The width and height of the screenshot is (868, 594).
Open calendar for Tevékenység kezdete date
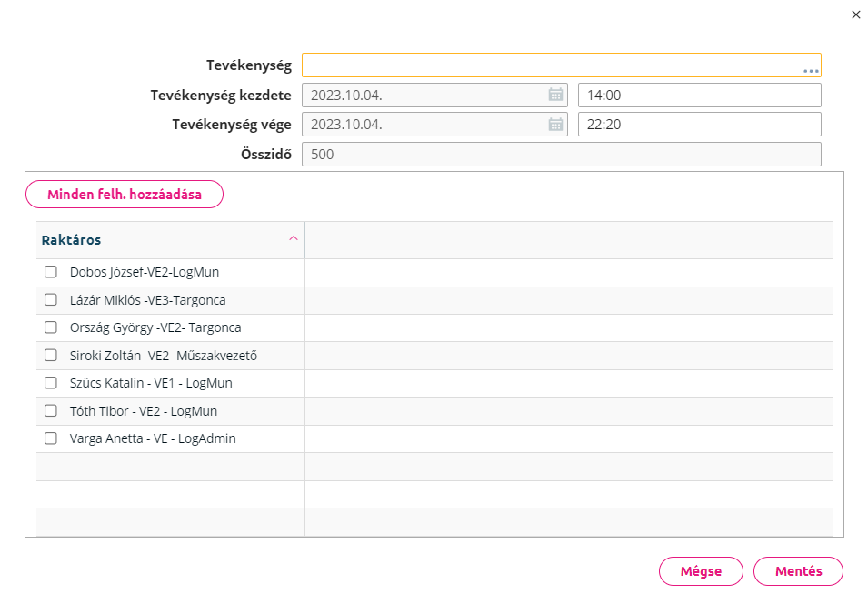555,95
